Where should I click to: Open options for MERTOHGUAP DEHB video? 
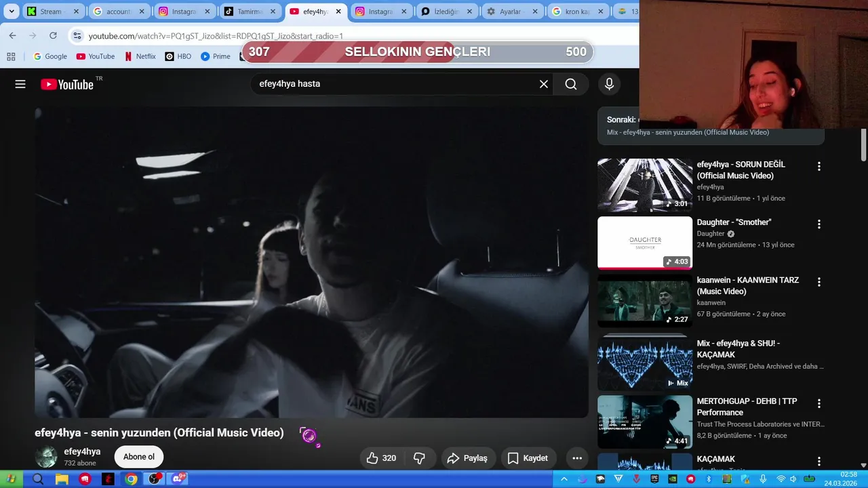click(818, 403)
